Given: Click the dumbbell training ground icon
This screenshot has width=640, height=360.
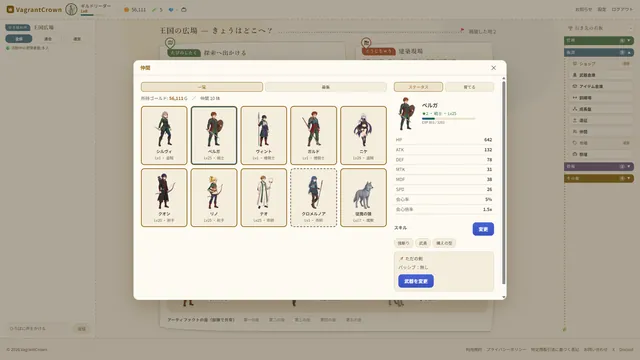Looking at the screenshot, I should point(575,98).
